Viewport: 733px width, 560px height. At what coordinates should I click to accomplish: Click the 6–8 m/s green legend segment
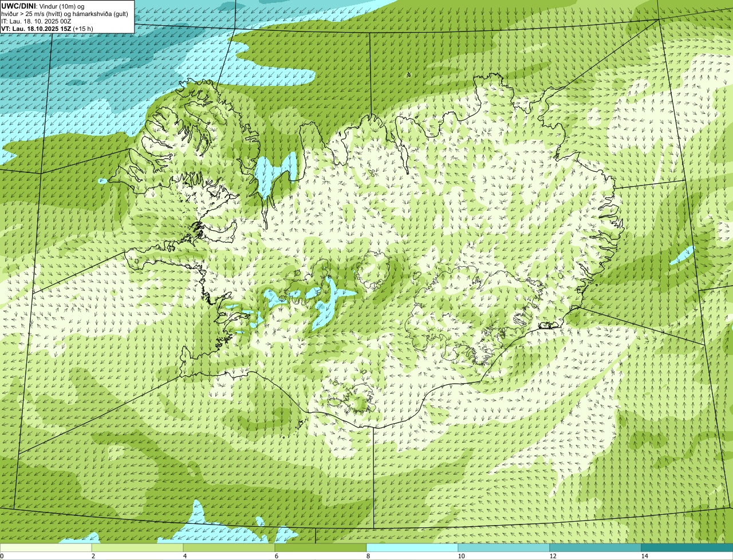point(321,548)
